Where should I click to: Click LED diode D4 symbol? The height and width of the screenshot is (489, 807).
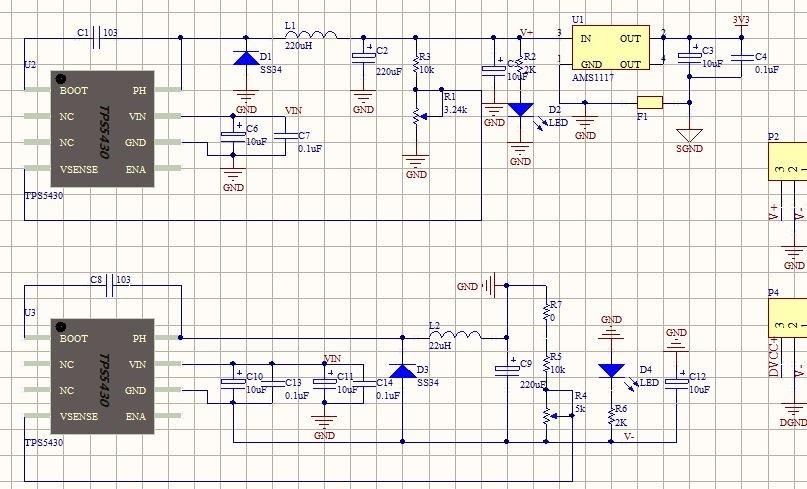click(611, 371)
